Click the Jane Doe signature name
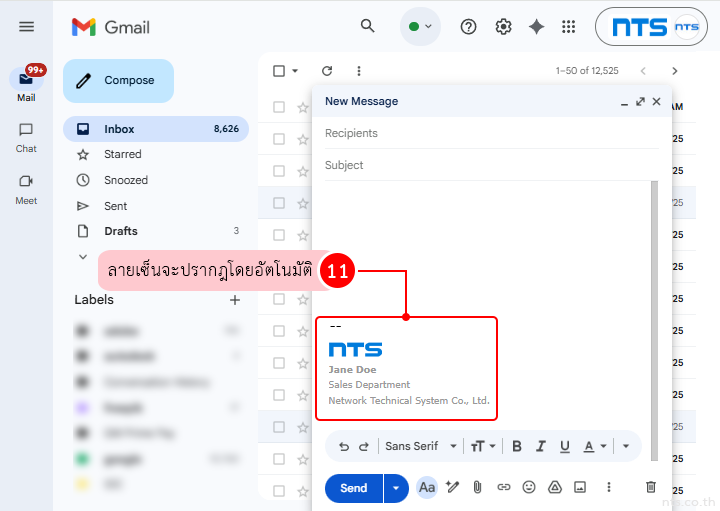720x511 pixels. pyautogui.click(x=352, y=370)
